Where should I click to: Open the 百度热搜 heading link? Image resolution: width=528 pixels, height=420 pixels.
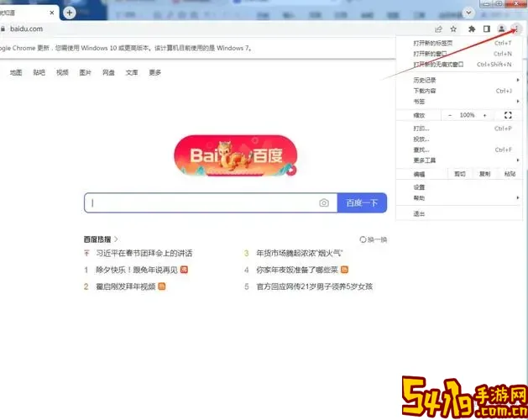click(101, 239)
